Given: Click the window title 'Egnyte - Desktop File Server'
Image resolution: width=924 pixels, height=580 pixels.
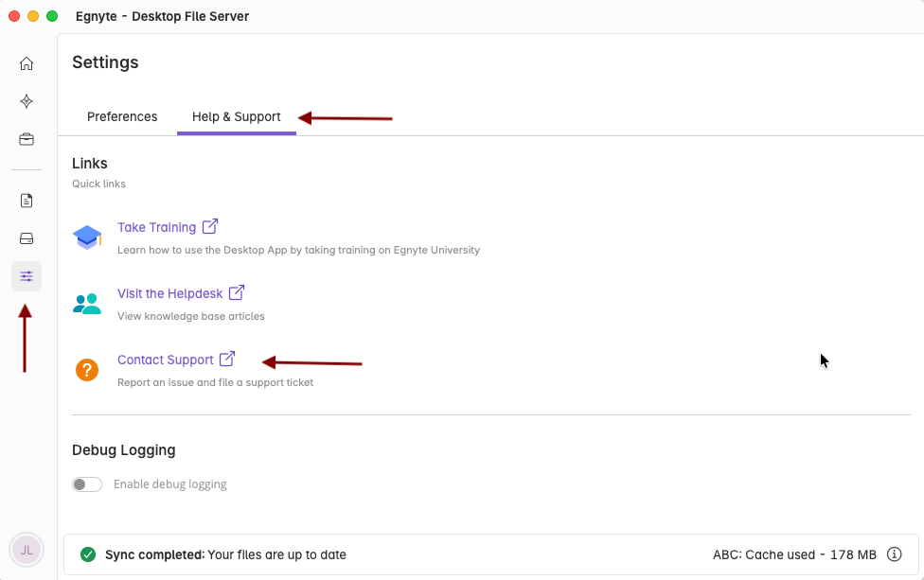Looking at the screenshot, I should [x=162, y=16].
